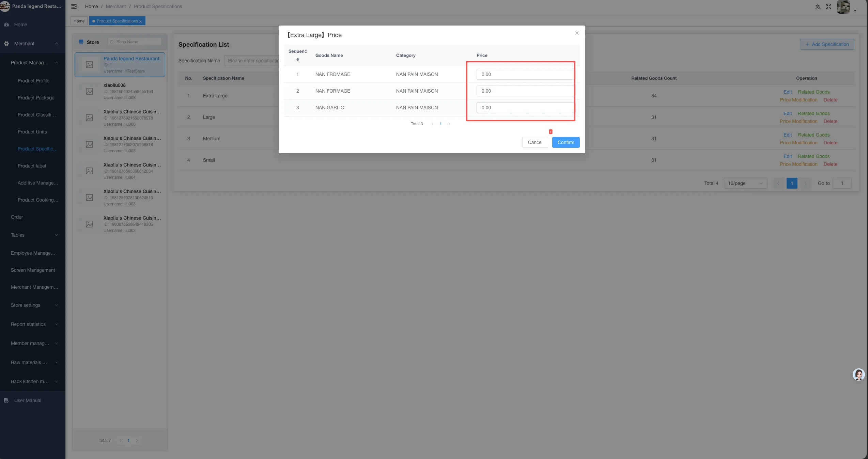The width and height of the screenshot is (868, 459).
Task: Select the xiaoliu008 store image placeholder
Action: [89, 91]
